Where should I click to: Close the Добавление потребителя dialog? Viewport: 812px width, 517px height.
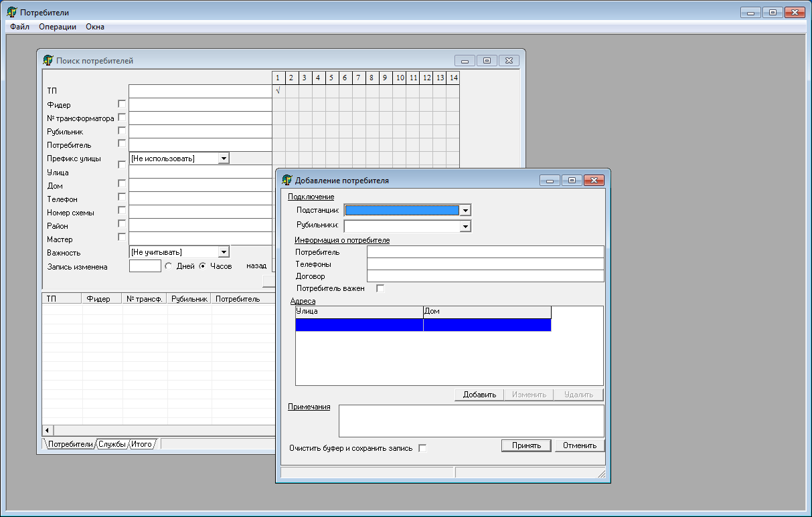pyautogui.click(x=593, y=180)
